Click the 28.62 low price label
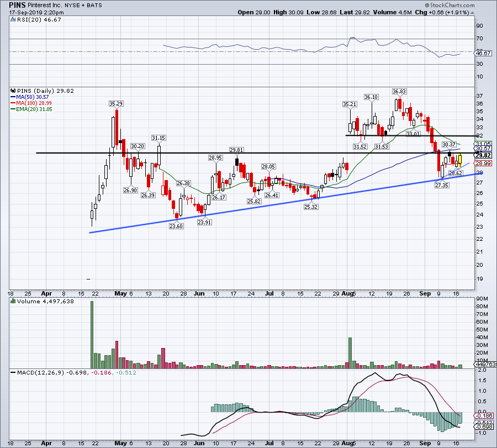 coord(456,173)
